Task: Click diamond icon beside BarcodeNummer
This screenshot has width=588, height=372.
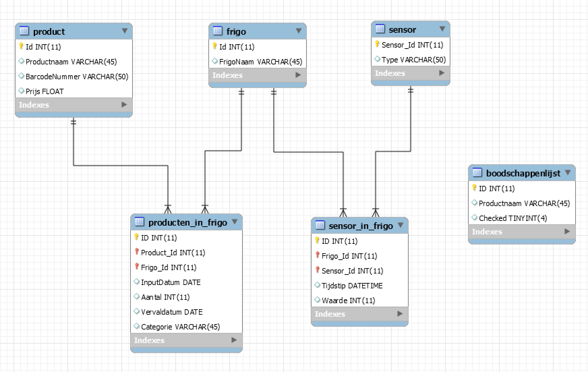Action: pos(21,76)
